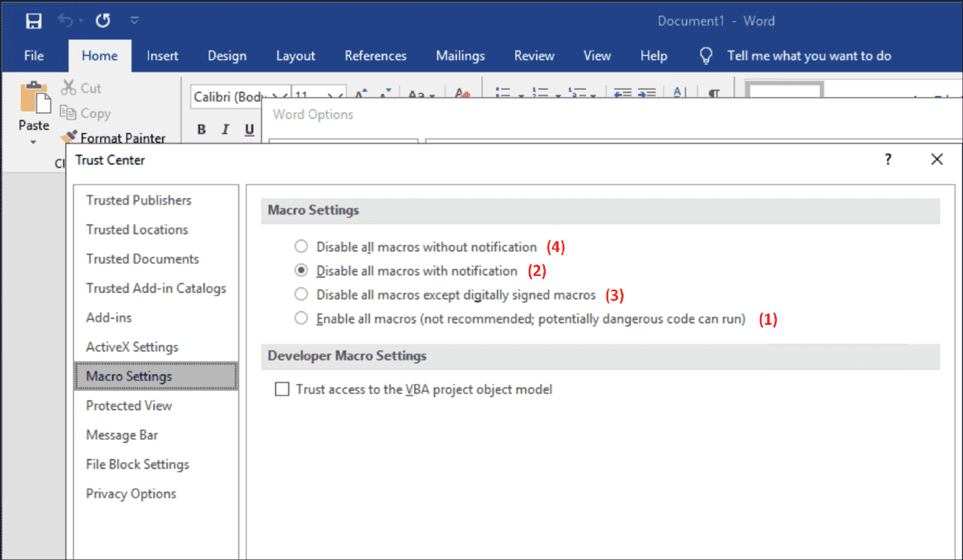Open the Customize Quick Access Toolbar dropdown

(135, 19)
